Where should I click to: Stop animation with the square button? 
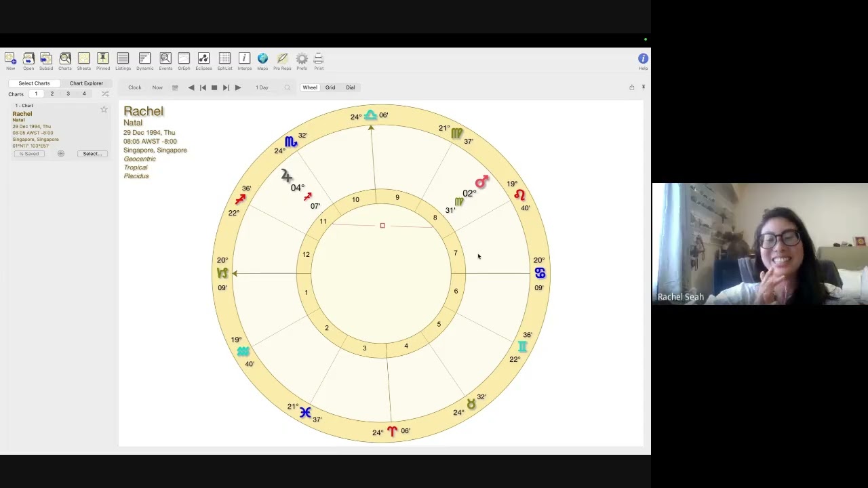[214, 87]
